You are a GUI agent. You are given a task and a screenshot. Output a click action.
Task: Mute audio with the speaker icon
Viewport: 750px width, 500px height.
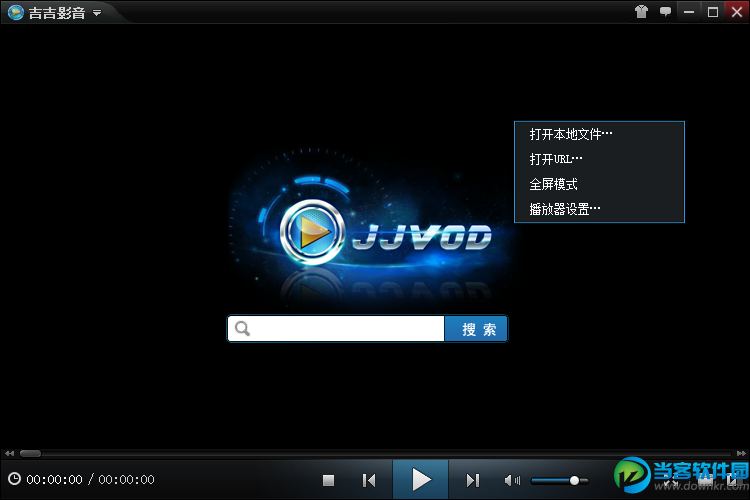(x=512, y=480)
